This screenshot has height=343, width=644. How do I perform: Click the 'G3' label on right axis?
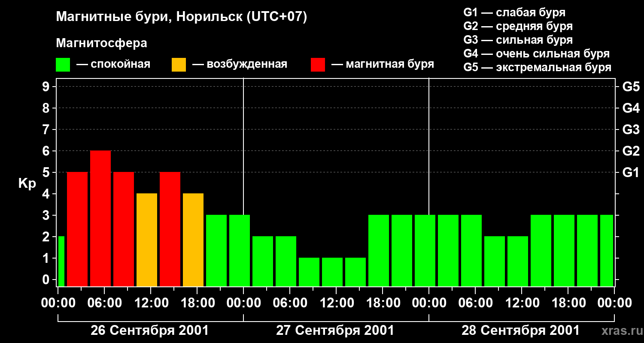click(631, 130)
